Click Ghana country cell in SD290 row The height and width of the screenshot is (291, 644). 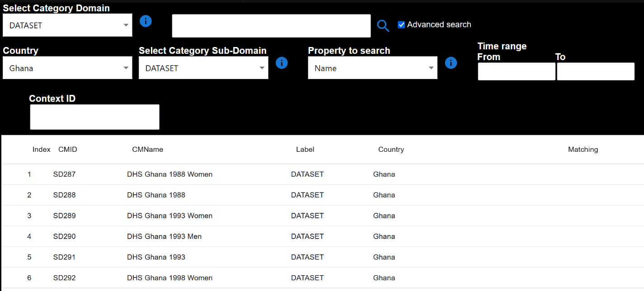click(384, 236)
